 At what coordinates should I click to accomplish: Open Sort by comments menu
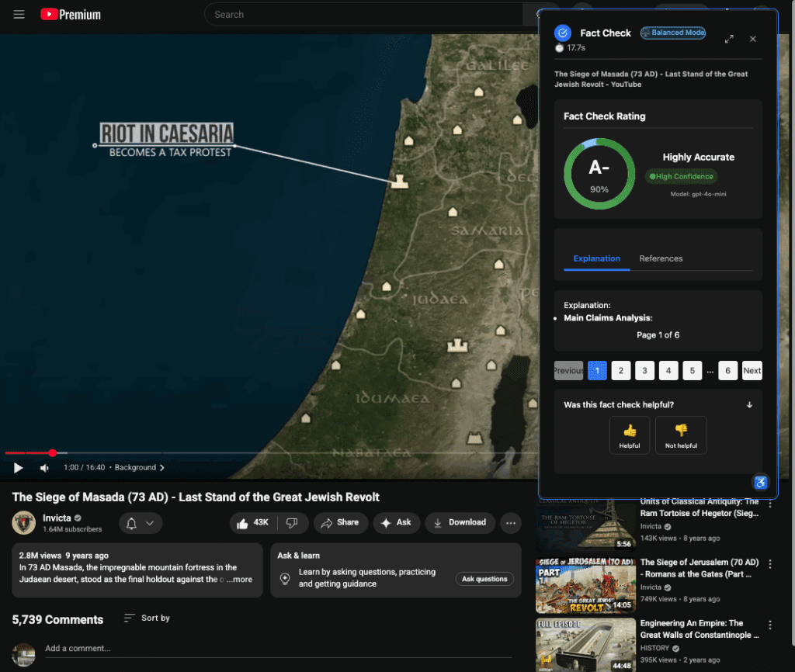147,618
